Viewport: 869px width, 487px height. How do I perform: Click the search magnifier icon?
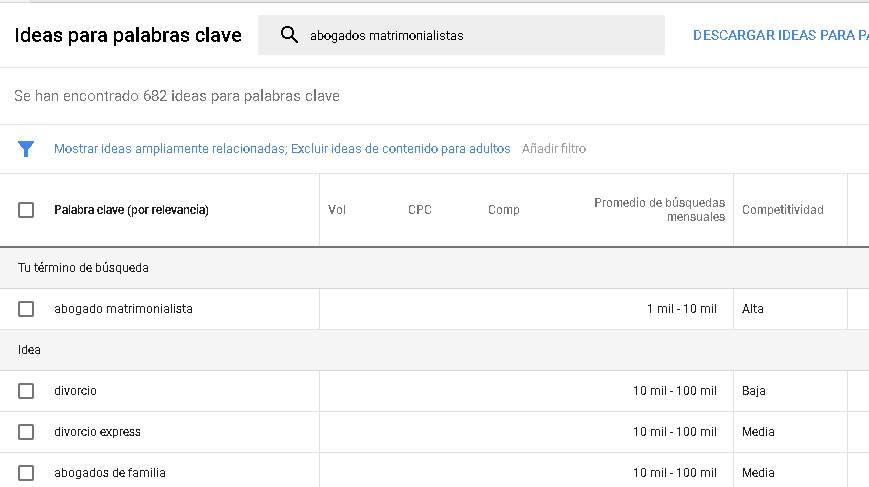(289, 35)
